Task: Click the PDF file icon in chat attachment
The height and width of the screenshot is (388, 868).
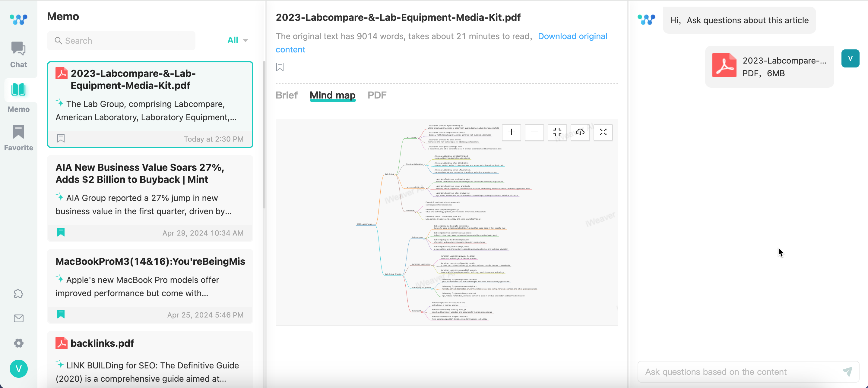Action: (x=724, y=65)
